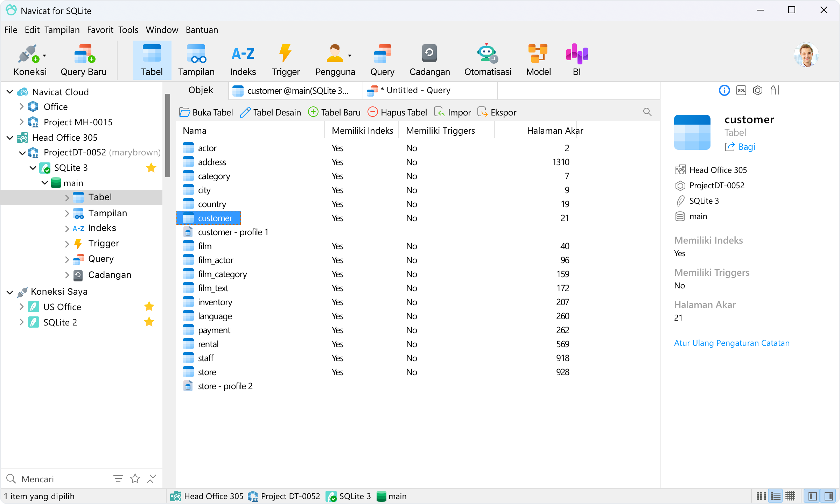Click the filter icon beside Mencari
The width and height of the screenshot is (840, 504).
pyautogui.click(x=118, y=478)
